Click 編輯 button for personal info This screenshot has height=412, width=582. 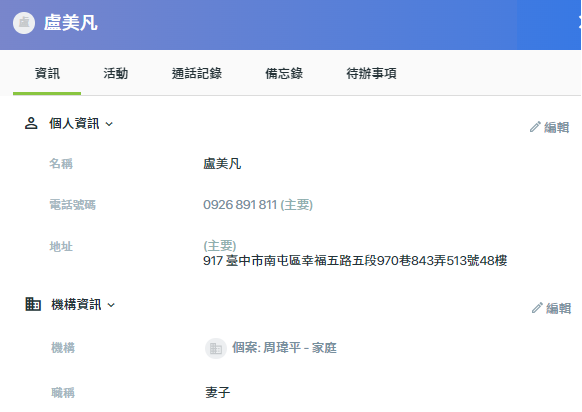[549, 127]
